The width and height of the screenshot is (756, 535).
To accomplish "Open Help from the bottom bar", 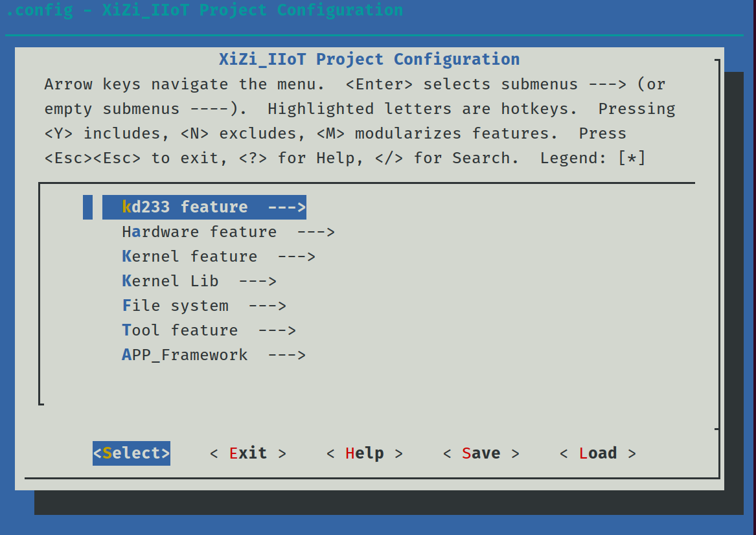I will [364, 453].
